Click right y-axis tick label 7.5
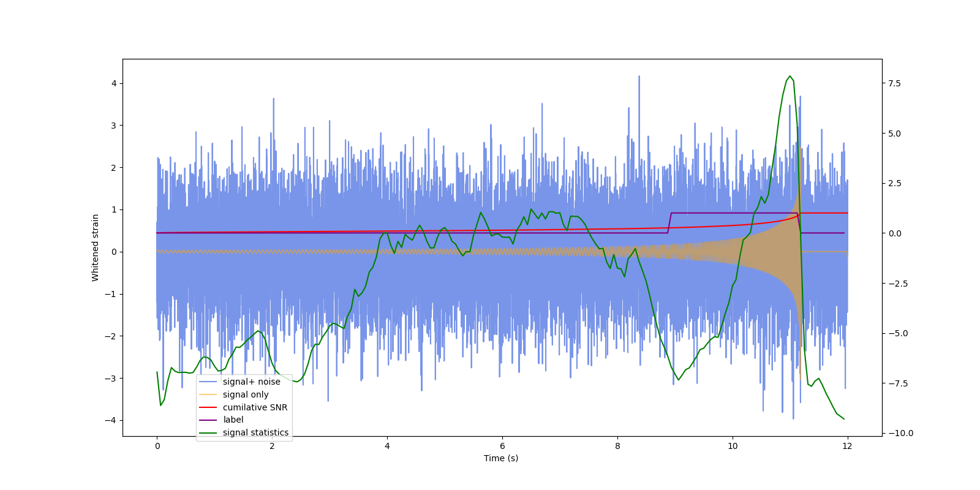Viewport: 980px width, 490px height. pyautogui.click(x=894, y=83)
